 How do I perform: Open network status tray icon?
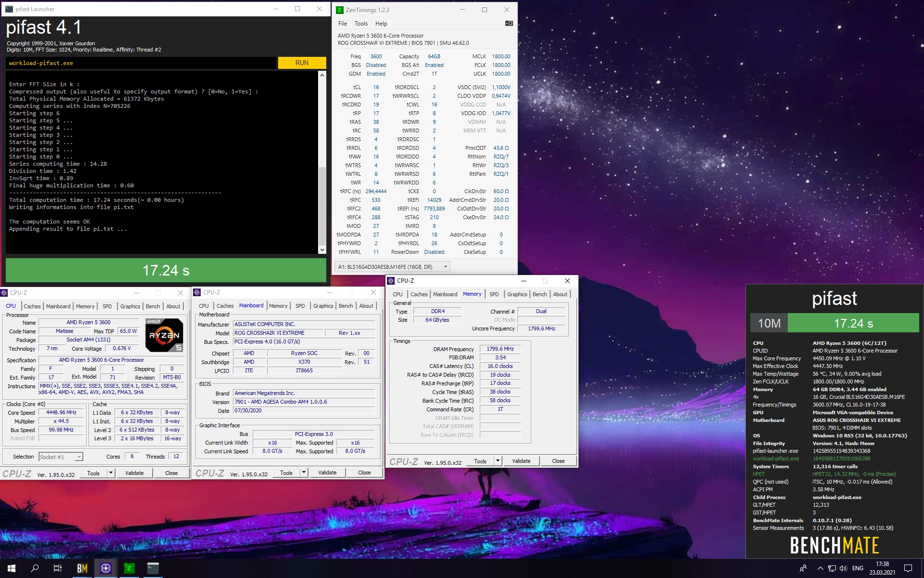[x=832, y=568]
